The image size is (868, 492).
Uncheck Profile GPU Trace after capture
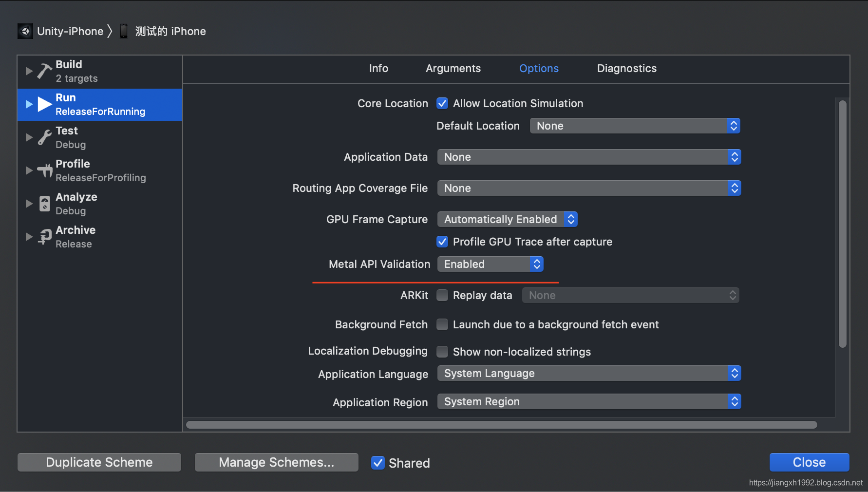point(442,242)
